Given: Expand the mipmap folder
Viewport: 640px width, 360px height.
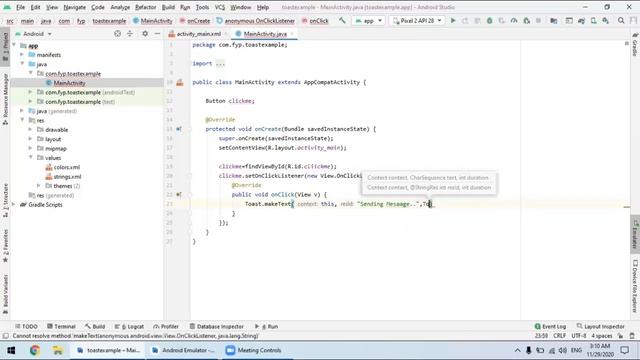Looking at the screenshot, I should [x=30, y=149].
